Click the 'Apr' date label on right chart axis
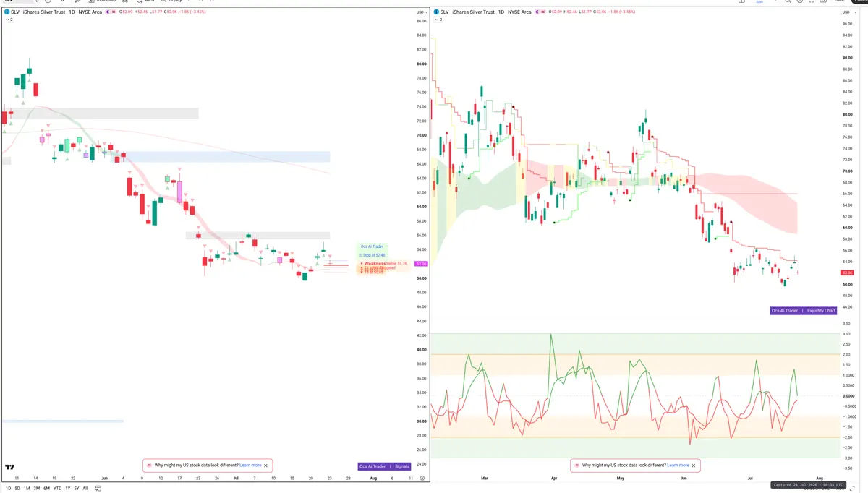 point(554,479)
